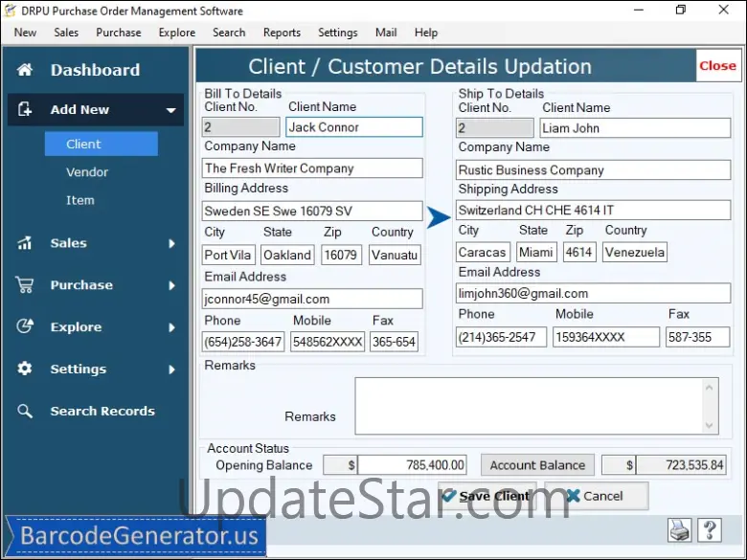Click the Dashboard home icon
Viewport: 747px width, 560px height.
(25, 70)
